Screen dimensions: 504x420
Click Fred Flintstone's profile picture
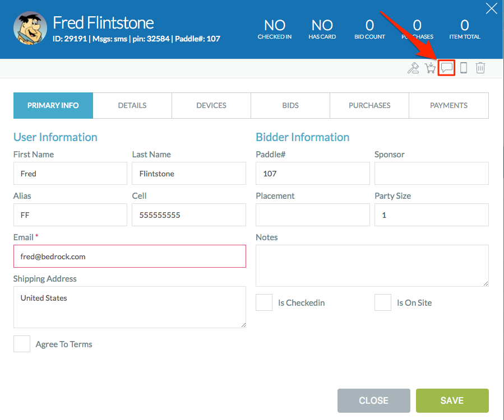click(x=30, y=27)
